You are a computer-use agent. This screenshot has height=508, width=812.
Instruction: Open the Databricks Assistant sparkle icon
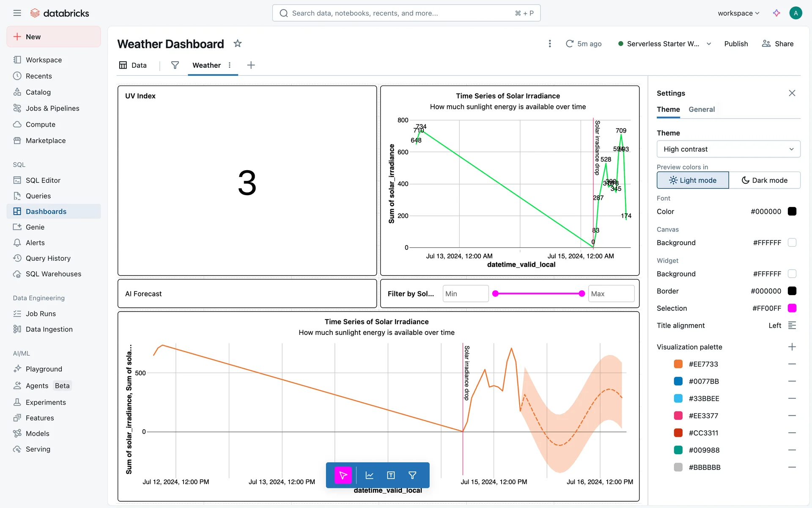[x=776, y=13]
